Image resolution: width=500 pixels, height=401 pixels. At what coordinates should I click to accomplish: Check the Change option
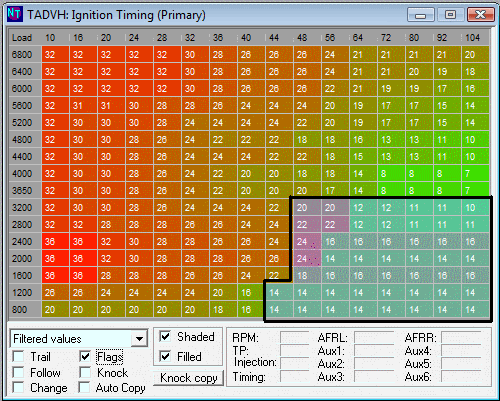18,387
